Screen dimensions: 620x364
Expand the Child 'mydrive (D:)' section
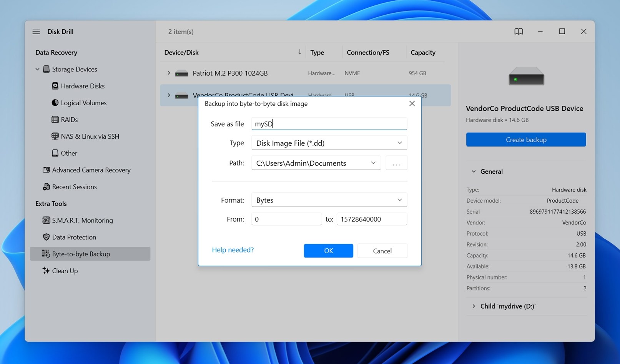click(x=474, y=306)
